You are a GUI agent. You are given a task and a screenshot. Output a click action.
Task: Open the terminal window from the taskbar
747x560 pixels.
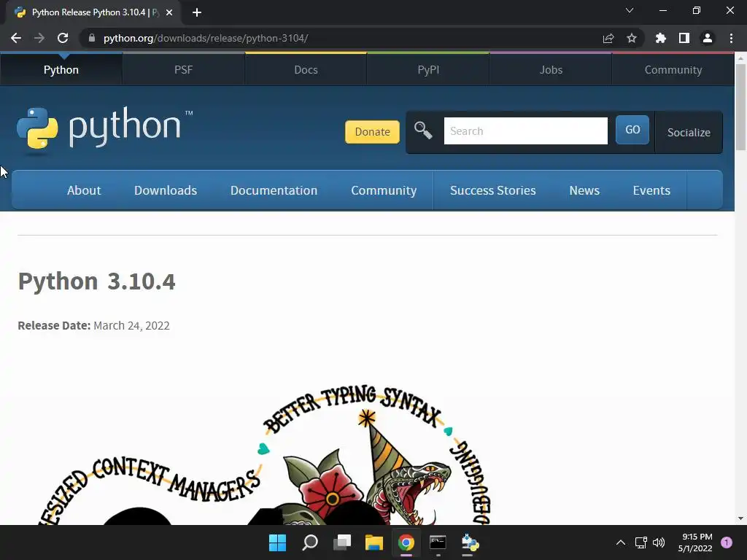pos(438,542)
